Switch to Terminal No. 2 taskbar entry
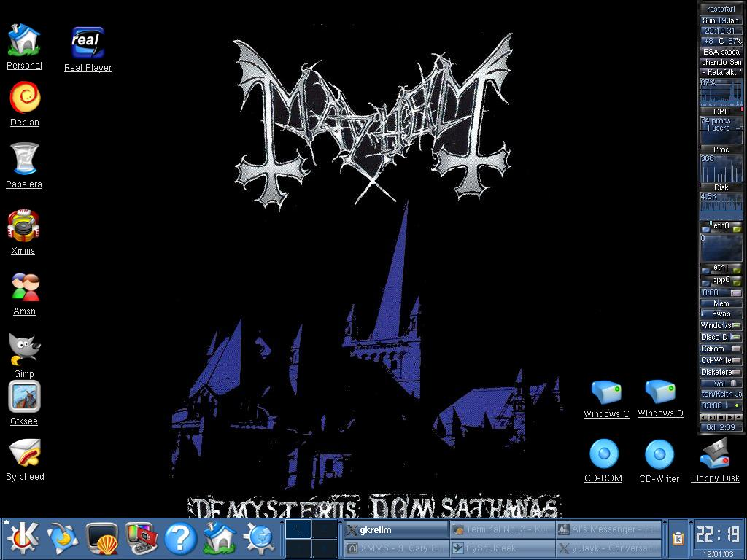 tap(502, 529)
